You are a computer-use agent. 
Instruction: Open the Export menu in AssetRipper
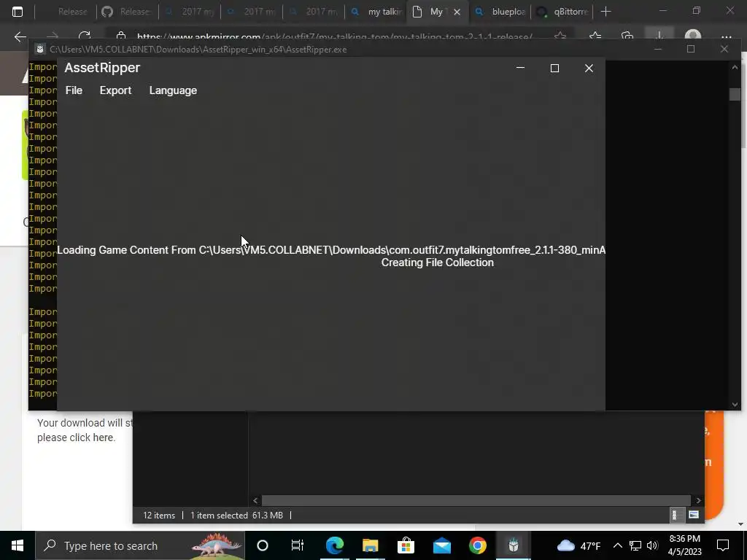115,90
